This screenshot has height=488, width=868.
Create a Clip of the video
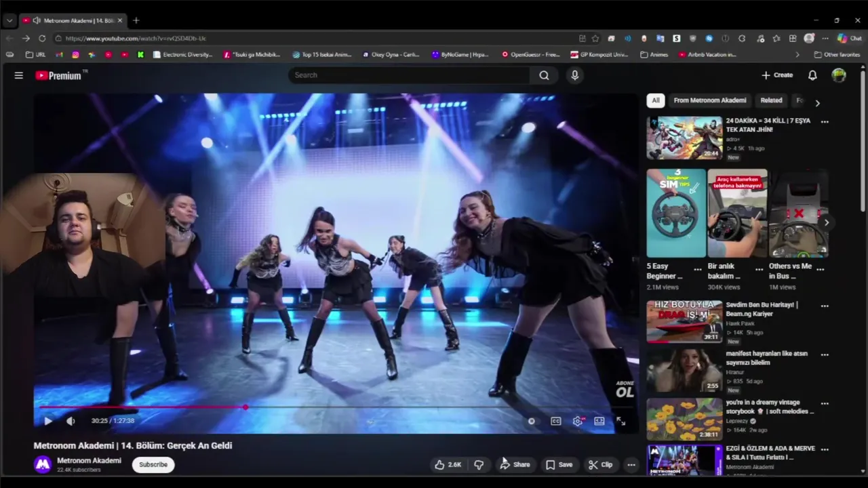click(x=600, y=464)
